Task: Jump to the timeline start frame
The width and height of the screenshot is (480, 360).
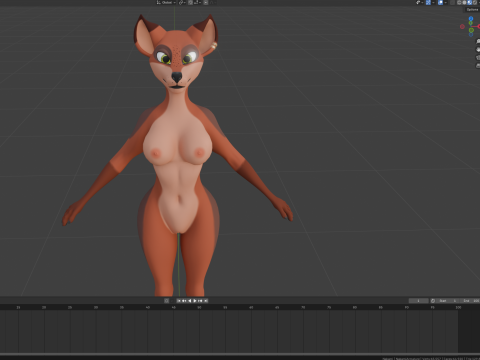Action: pos(179,301)
